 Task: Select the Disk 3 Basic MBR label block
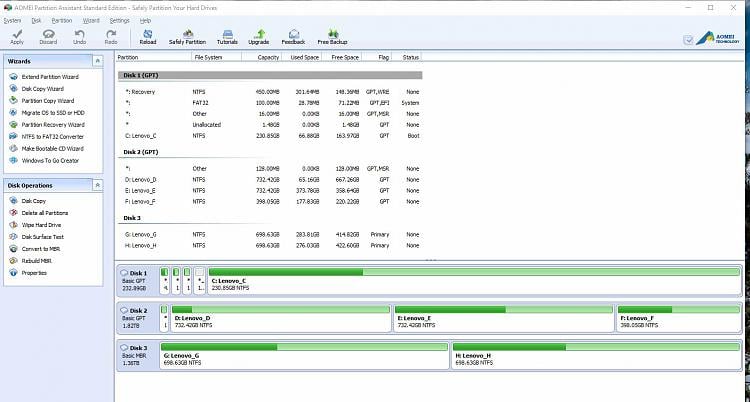[138, 355]
